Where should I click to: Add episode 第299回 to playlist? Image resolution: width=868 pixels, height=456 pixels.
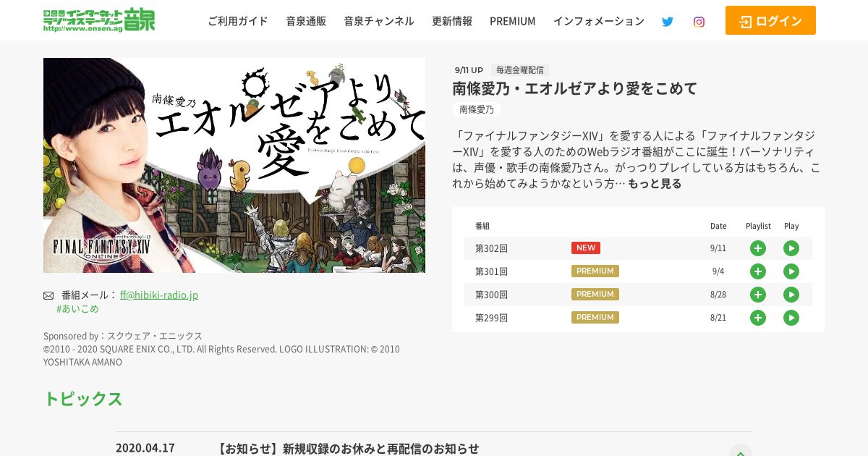point(757,318)
